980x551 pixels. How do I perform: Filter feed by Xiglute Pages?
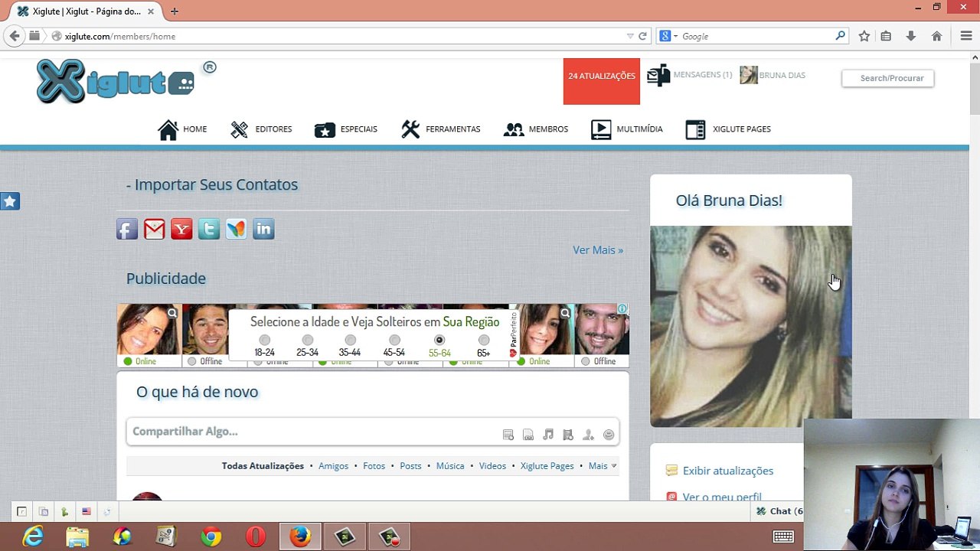coord(547,466)
